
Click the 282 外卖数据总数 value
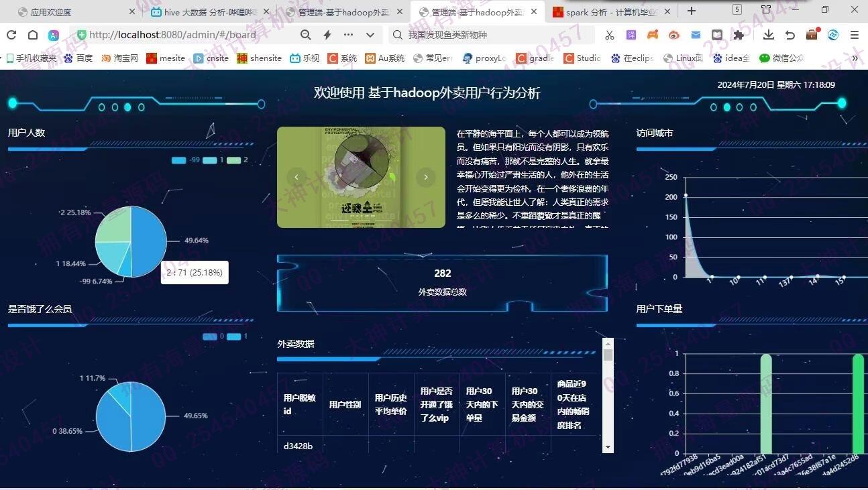443,273
